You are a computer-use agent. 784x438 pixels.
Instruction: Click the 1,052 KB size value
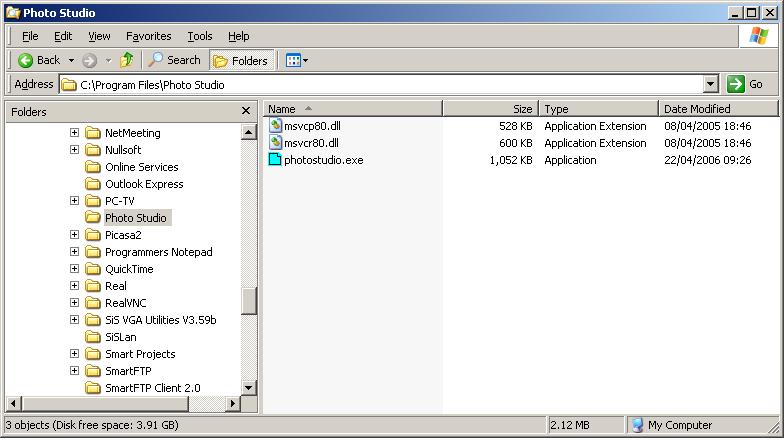click(x=510, y=160)
